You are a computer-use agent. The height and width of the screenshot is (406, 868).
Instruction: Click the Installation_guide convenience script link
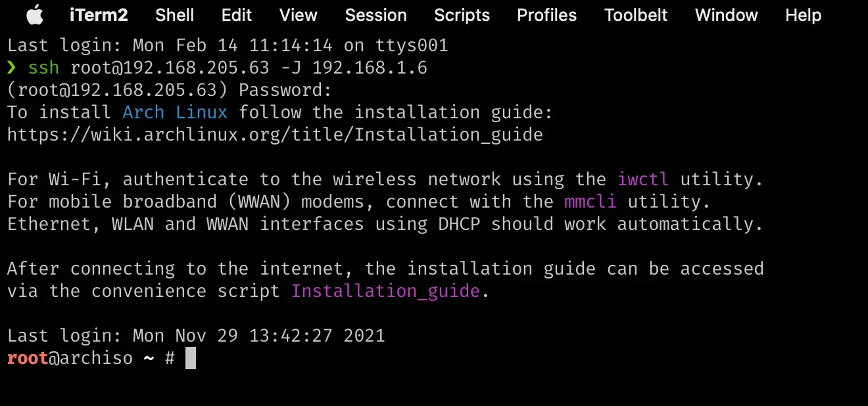click(x=387, y=290)
